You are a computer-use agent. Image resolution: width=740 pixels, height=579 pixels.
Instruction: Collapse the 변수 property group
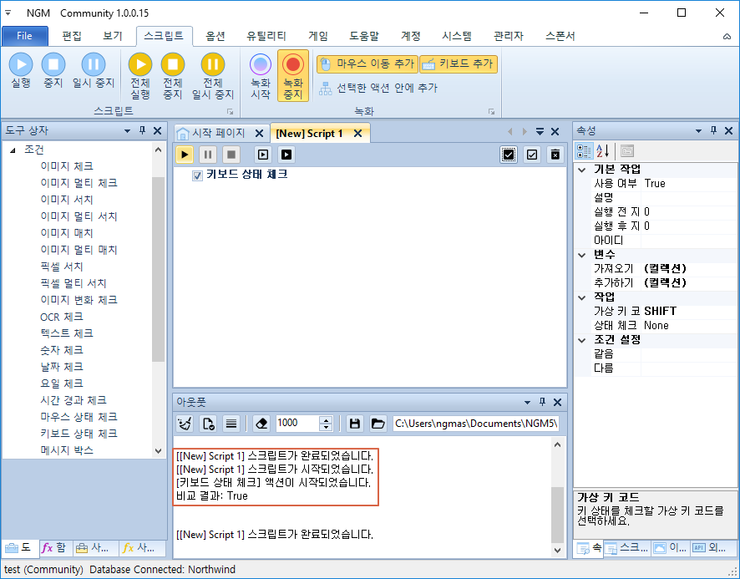[x=582, y=255]
